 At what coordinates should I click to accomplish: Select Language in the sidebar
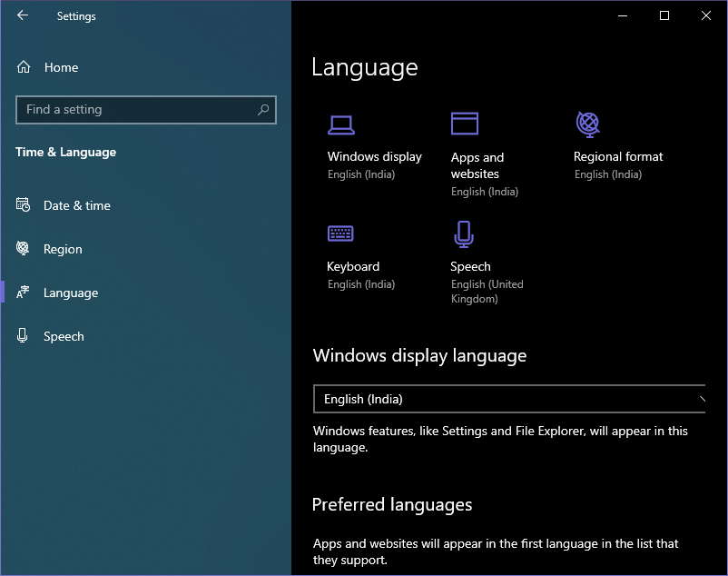click(x=70, y=293)
